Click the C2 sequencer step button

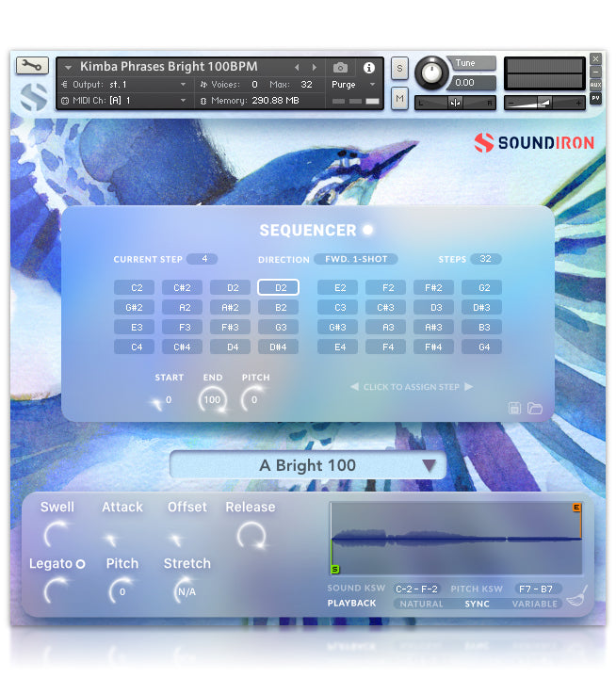tap(137, 288)
